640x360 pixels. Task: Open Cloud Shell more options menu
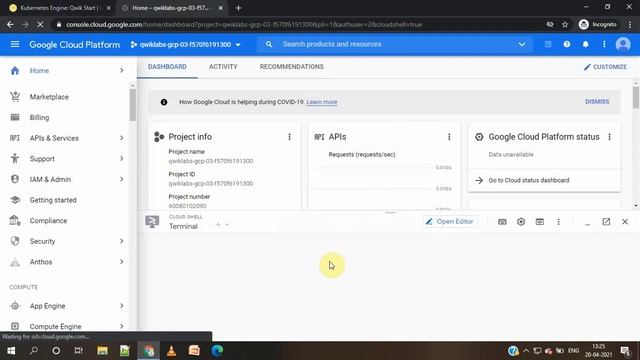point(558,222)
